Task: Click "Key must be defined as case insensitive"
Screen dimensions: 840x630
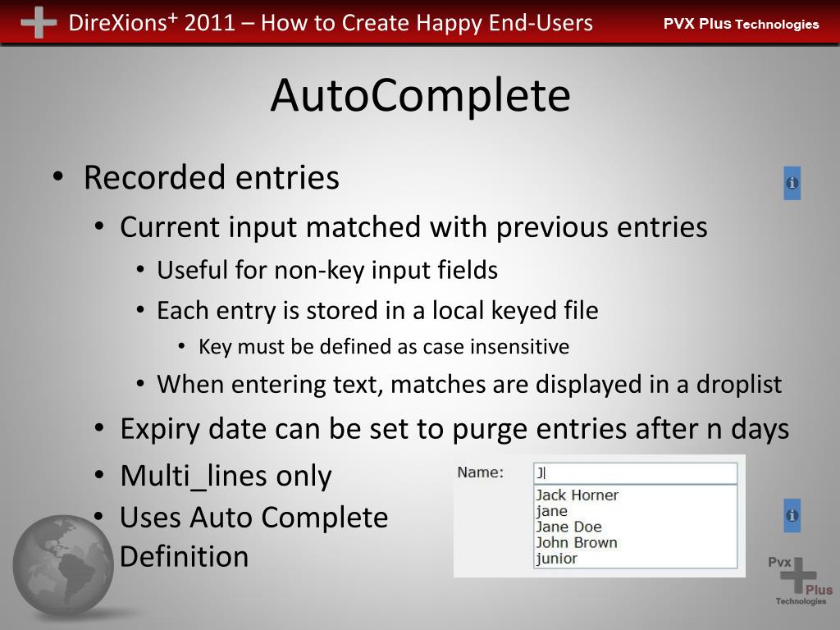Action: 384,347
